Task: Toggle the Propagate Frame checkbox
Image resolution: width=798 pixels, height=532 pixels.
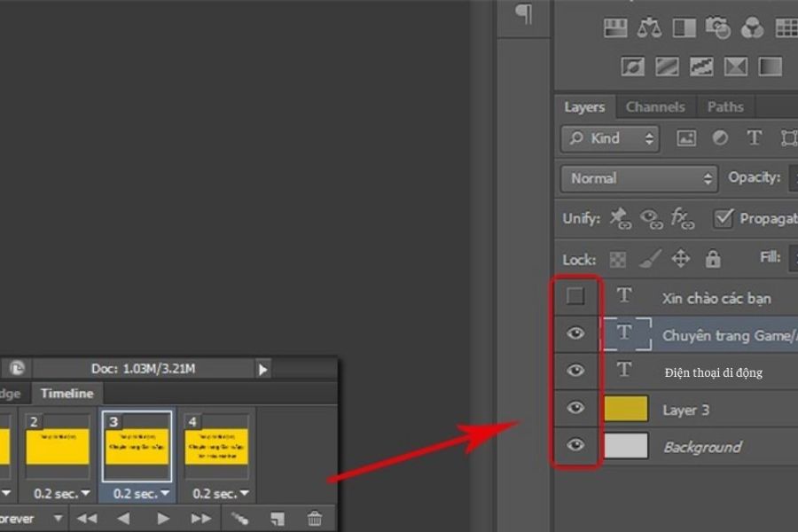Action: pyautogui.click(x=724, y=218)
